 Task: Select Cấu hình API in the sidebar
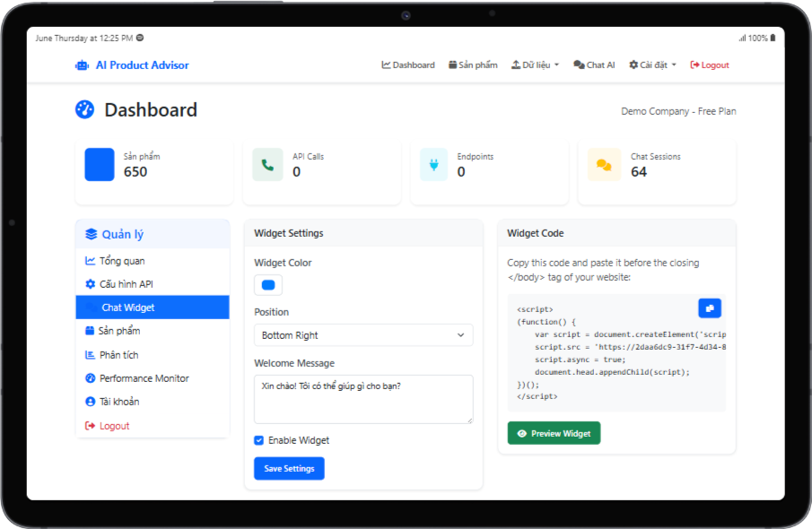[153, 284]
